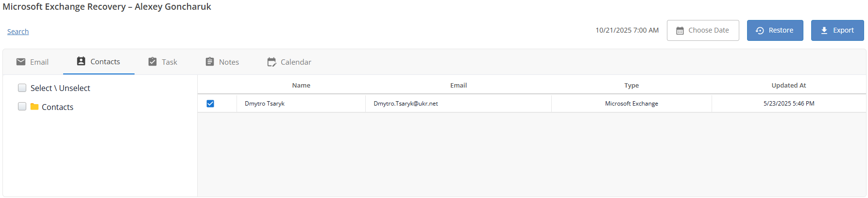Click the Email tab envelope icon
Image resolution: width=868 pixels, height=198 pixels.
(21, 62)
